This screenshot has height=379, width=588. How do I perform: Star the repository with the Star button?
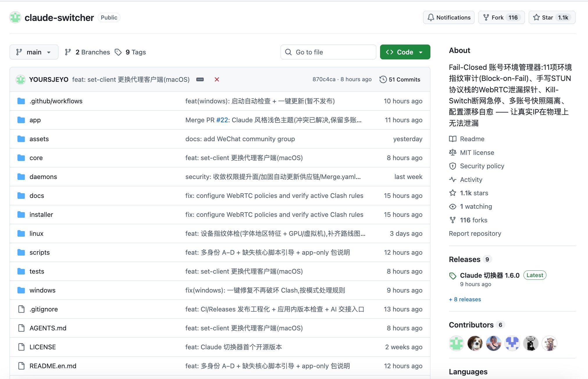552,17
